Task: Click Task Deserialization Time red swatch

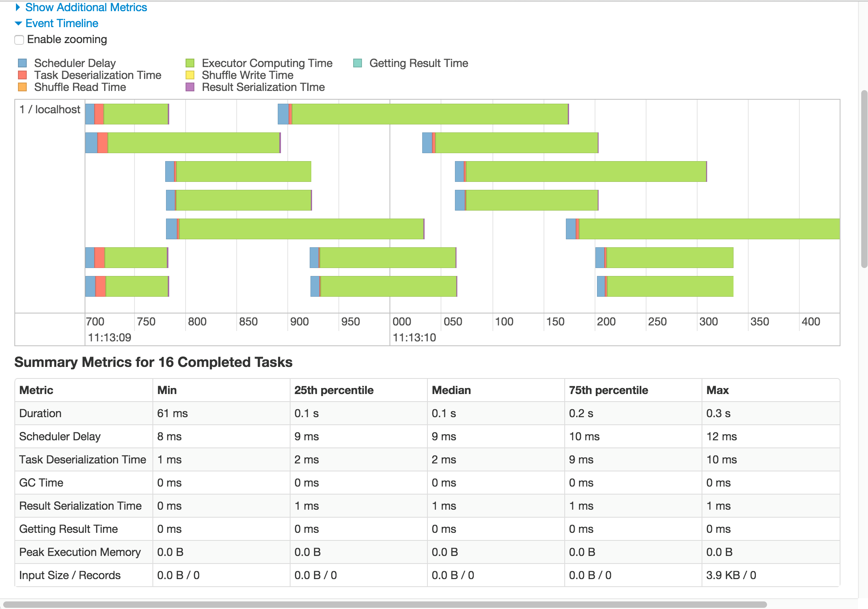Action: click(x=22, y=75)
